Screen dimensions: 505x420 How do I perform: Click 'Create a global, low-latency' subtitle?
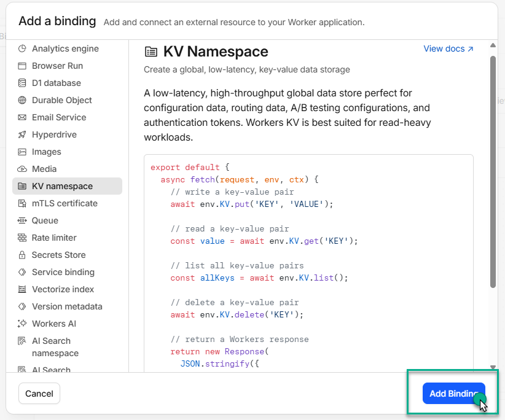247,69
